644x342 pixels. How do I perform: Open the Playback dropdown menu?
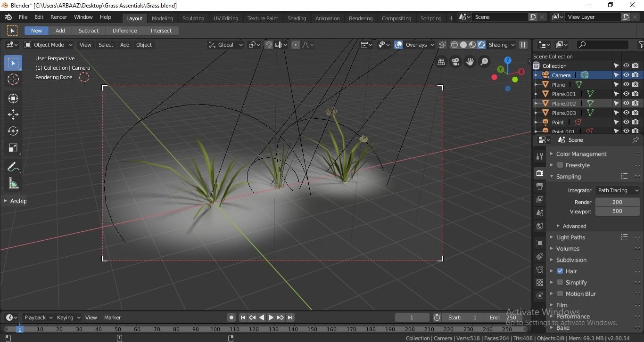[38, 318]
